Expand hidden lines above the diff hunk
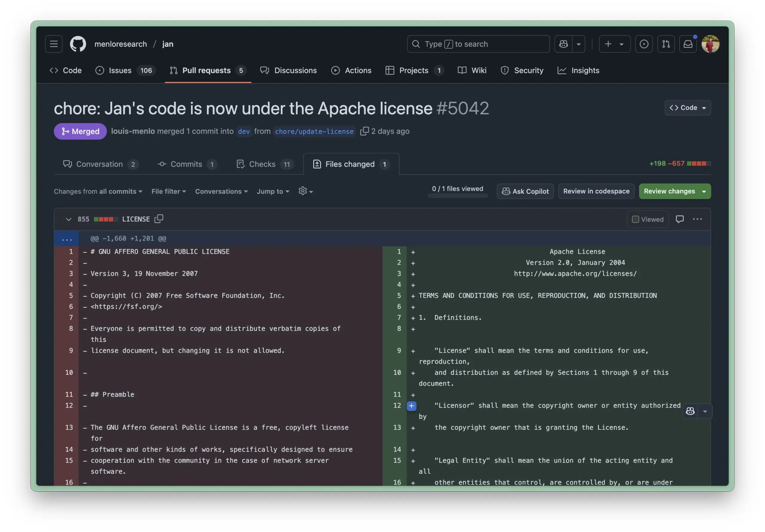 67,239
